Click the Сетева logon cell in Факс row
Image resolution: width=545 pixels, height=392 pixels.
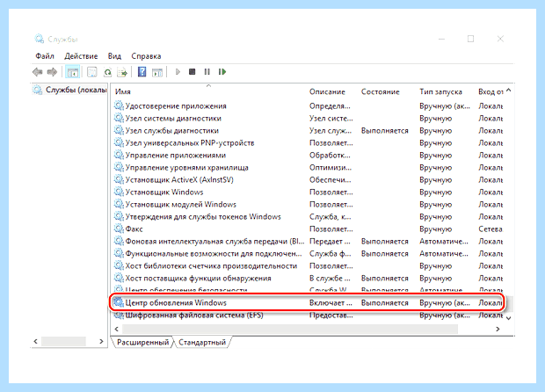(x=490, y=229)
